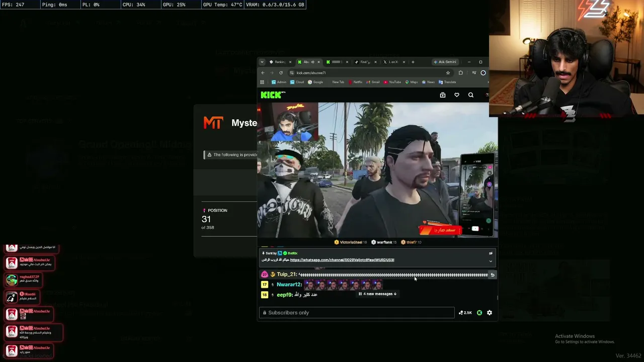This screenshot has width=644, height=362.
Task: Switch to the Rankings browser tab
Action: (x=280, y=62)
